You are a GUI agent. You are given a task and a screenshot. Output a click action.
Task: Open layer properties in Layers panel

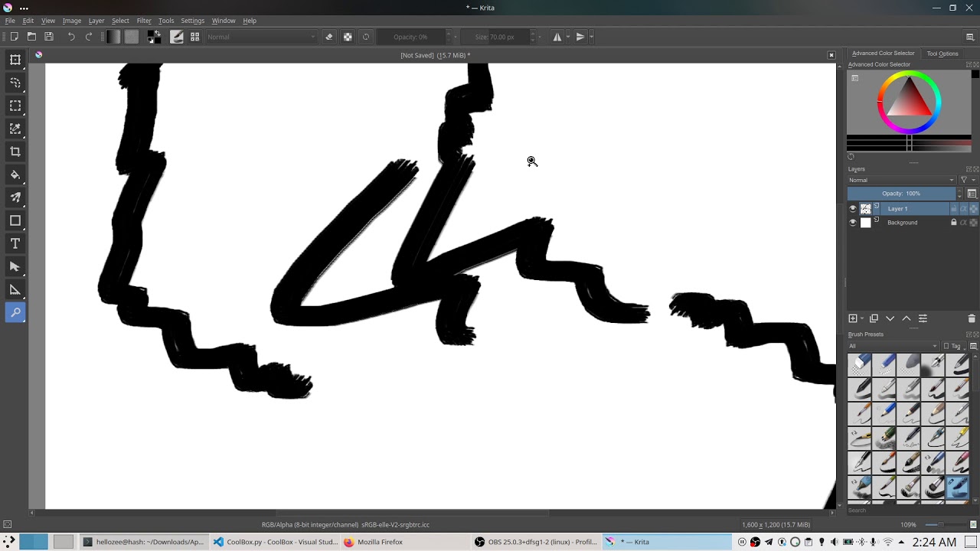(x=923, y=318)
